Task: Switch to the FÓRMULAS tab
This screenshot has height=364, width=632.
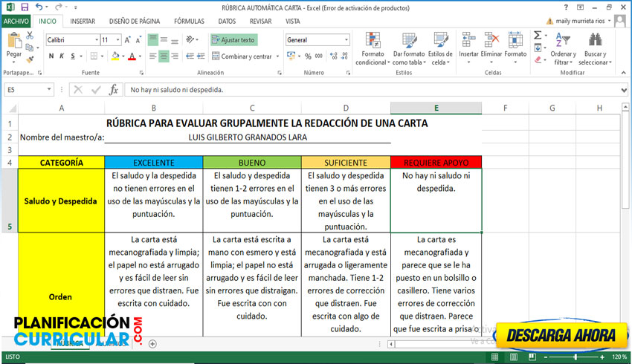Action: 189,22
